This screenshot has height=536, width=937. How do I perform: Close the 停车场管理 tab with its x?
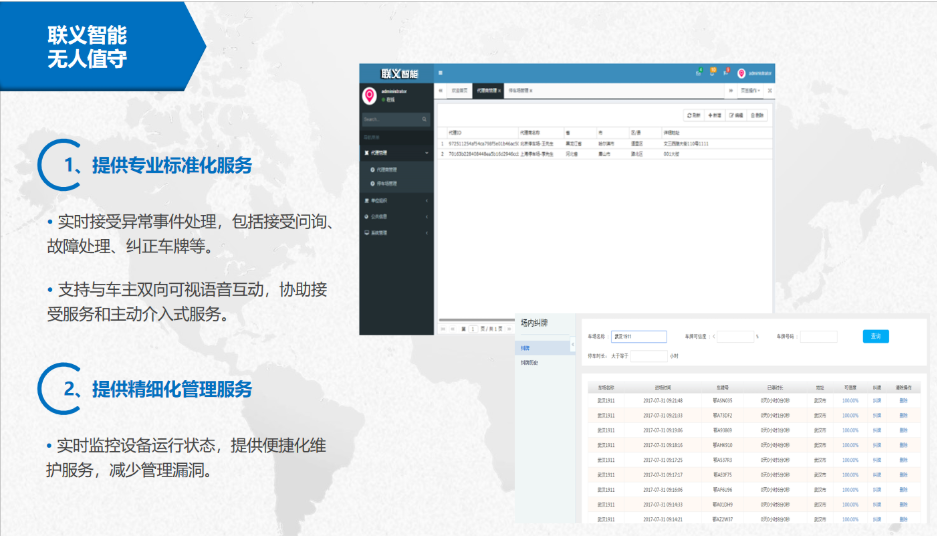coord(531,91)
